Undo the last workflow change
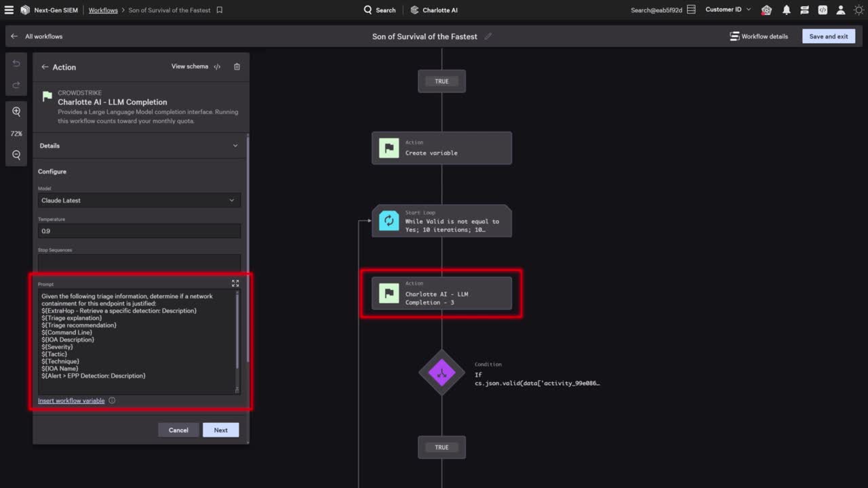868x488 pixels. click(16, 63)
